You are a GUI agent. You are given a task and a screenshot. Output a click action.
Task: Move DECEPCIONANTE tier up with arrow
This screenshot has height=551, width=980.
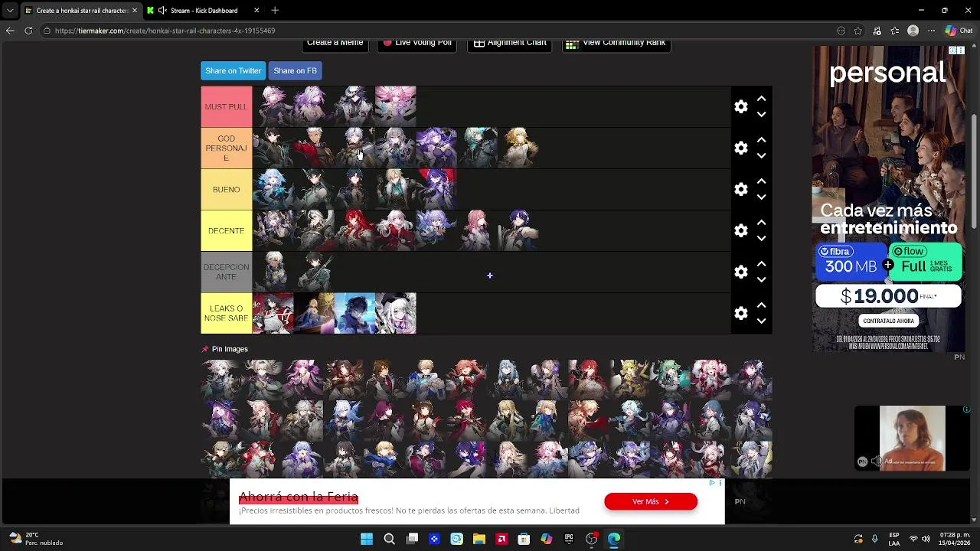(761, 265)
